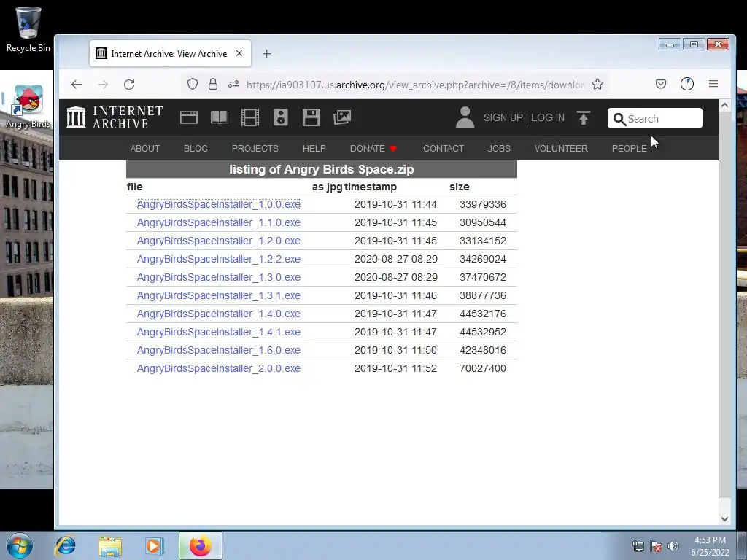The width and height of the screenshot is (747, 560).
Task: Download AngryBirdsSpaceInstaller_1.2.2.exe
Action: 219,259
